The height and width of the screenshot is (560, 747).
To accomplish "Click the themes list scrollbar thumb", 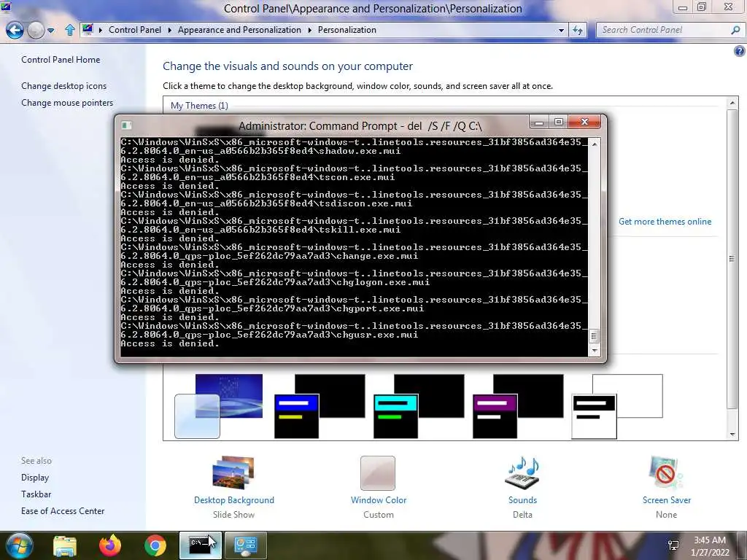I will tap(732, 259).
